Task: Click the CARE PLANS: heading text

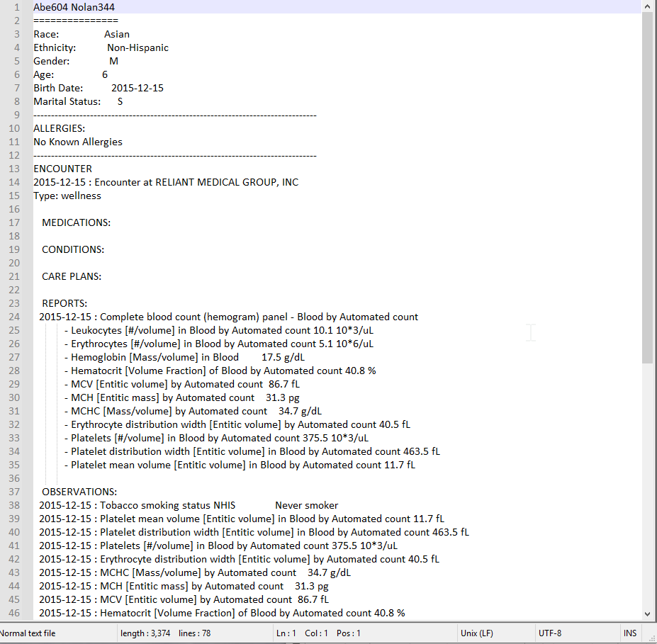Action: pyautogui.click(x=71, y=276)
